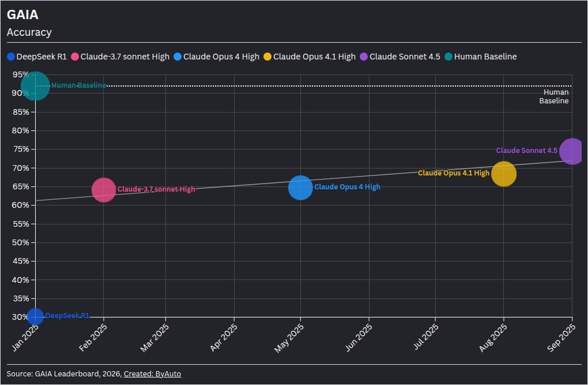The height and width of the screenshot is (385, 588).
Task: Click the '75%' y-axis label
Action: (x=21, y=149)
